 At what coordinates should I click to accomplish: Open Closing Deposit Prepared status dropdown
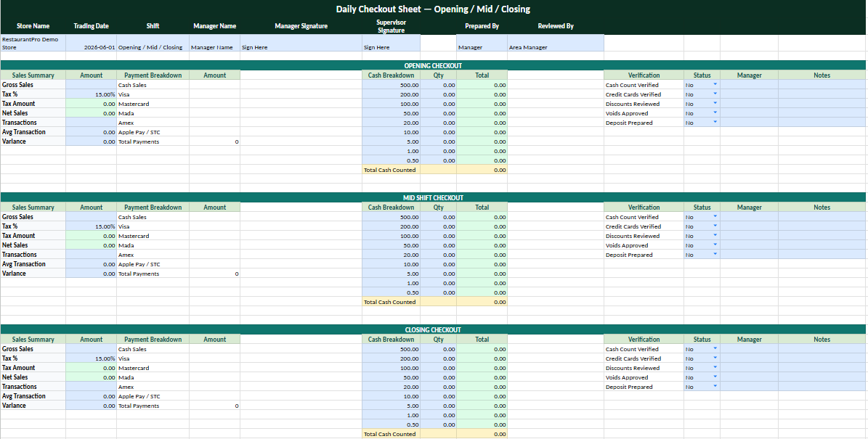click(x=715, y=387)
